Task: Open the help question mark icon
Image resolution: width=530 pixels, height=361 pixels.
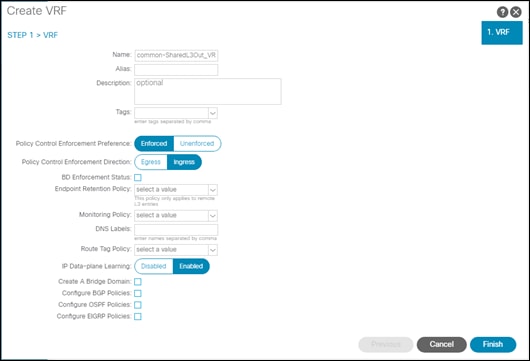Action: click(502, 12)
